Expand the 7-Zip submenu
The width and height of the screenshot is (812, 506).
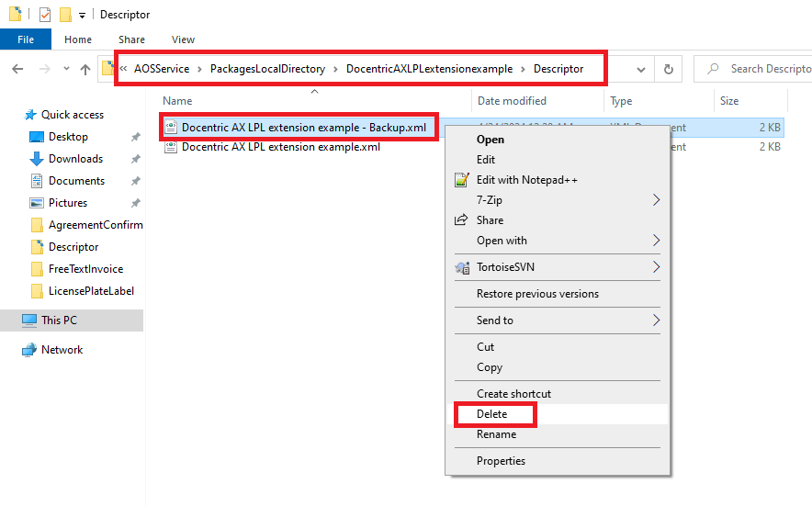point(656,200)
